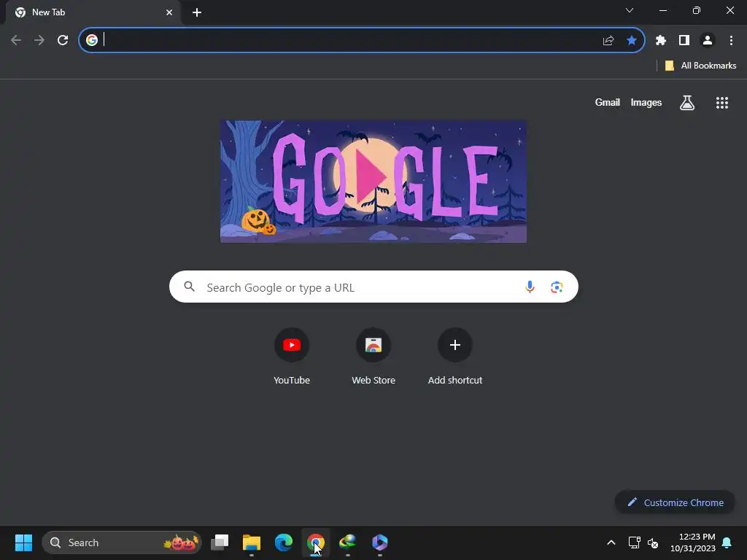
Task: Toggle the bookmark star icon
Action: point(632,41)
